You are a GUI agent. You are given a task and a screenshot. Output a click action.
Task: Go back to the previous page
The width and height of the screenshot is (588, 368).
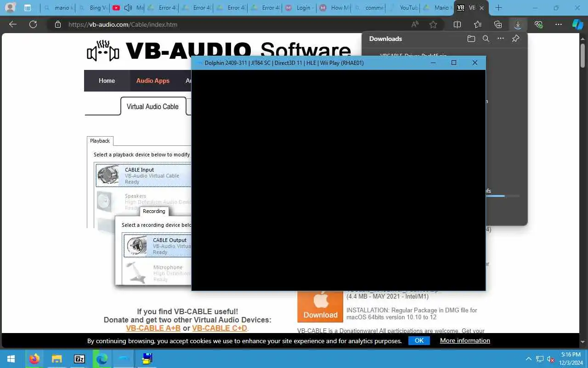click(13, 24)
